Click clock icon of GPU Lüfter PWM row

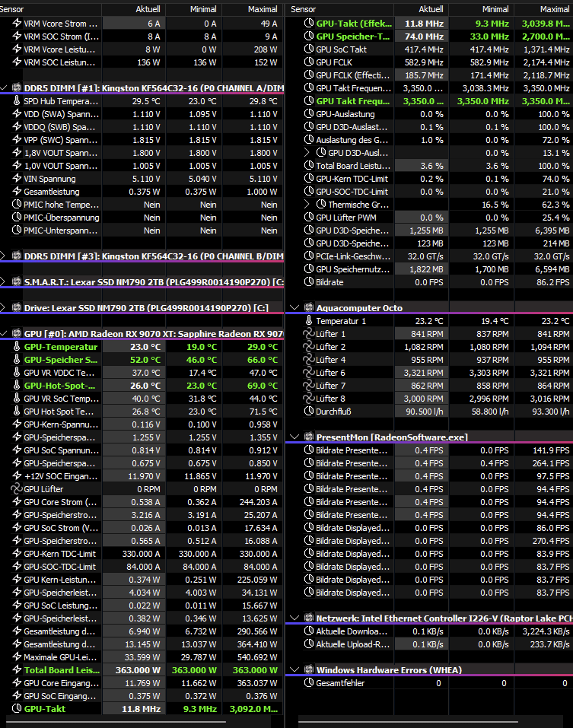click(309, 218)
